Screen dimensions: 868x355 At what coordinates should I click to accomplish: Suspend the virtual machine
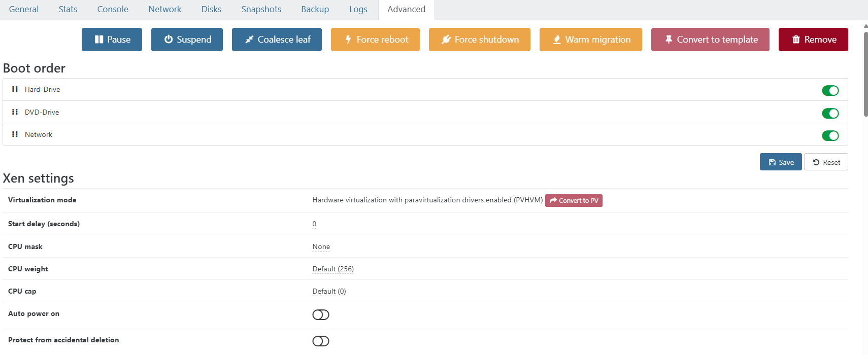tap(187, 40)
